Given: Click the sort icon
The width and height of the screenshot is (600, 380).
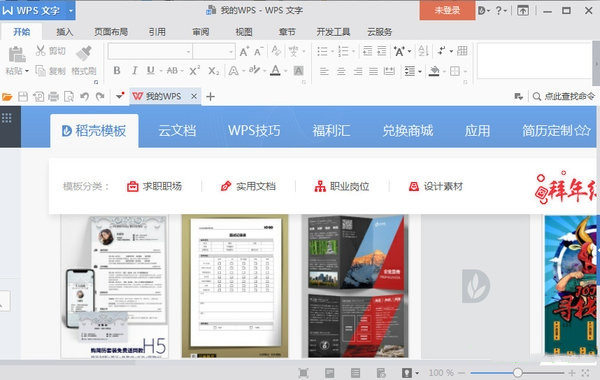Looking at the screenshot, I should [423, 51].
